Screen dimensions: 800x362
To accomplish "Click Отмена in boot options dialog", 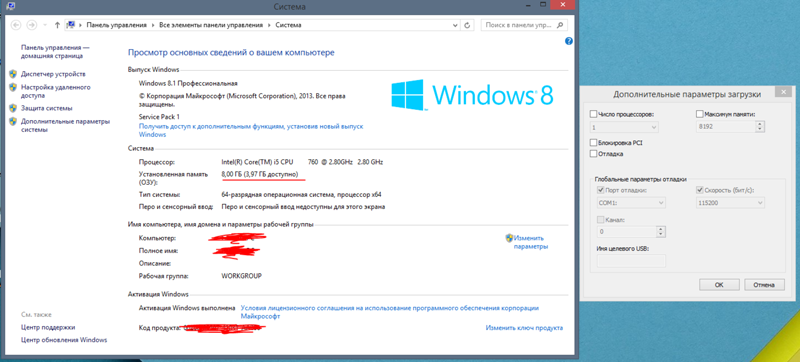I will [x=764, y=285].
